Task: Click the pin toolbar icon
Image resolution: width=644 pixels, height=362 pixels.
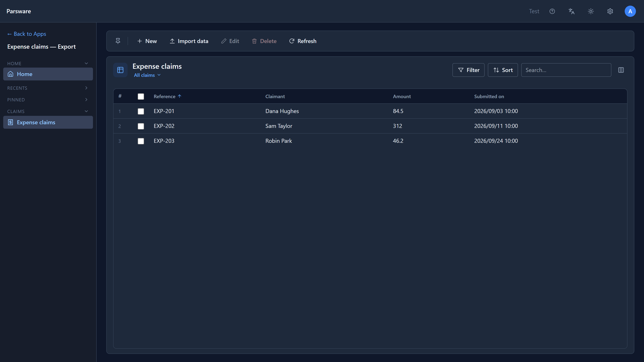Action: click(x=118, y=41)
